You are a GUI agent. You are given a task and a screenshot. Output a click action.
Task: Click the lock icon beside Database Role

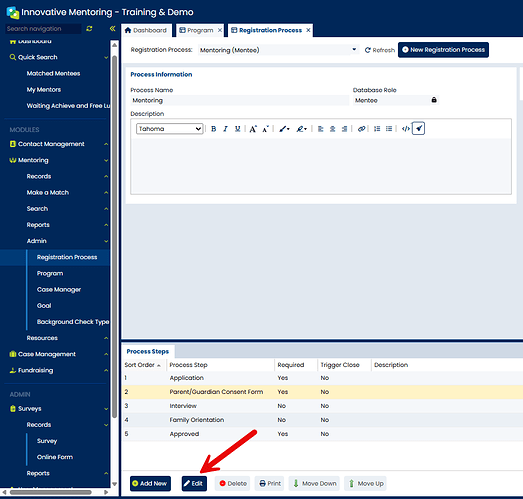(x=434, y=100)
